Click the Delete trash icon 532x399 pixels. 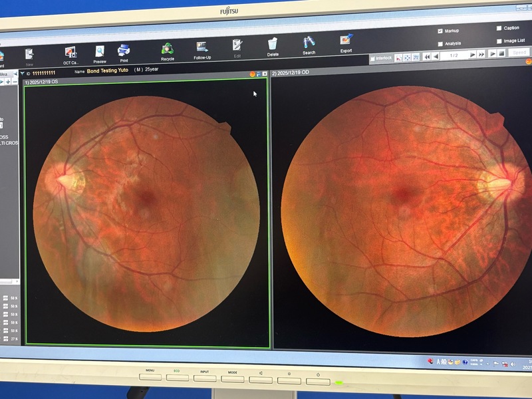pos(273,44)
